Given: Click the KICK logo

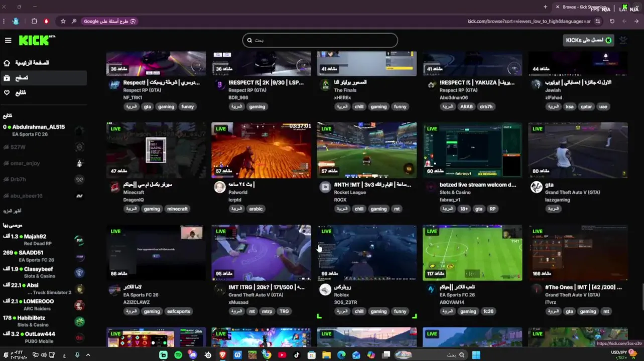Looking at the screenshot, I should (37, 40).
